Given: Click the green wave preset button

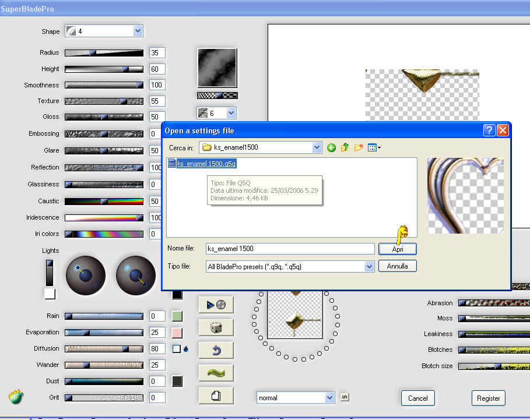Looking at the screenshot, I should point(216,373).
